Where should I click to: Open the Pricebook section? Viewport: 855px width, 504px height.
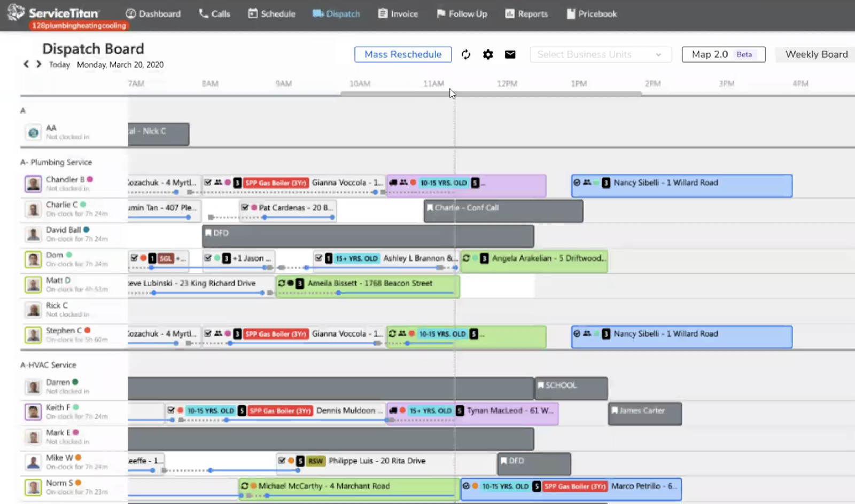click(x=592, y=14)
